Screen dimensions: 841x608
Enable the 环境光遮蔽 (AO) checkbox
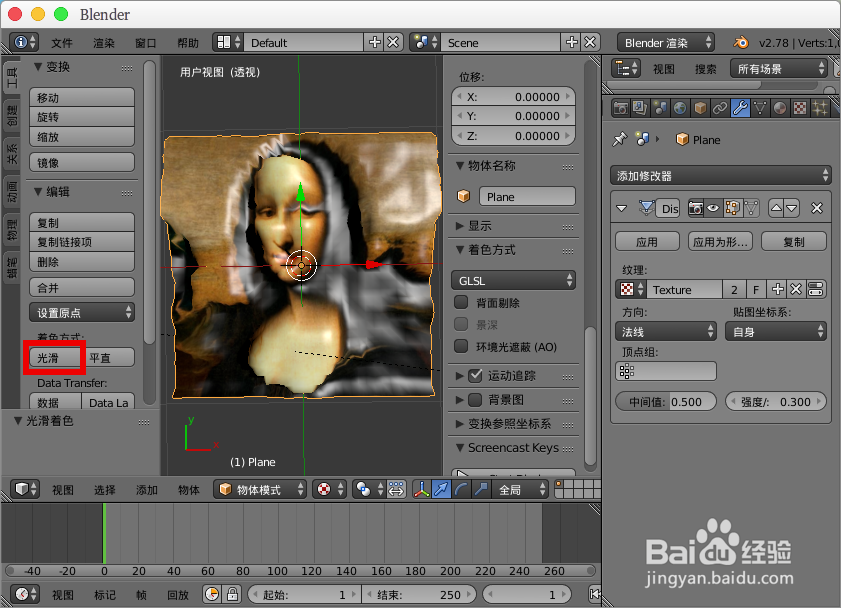[461, 346]
